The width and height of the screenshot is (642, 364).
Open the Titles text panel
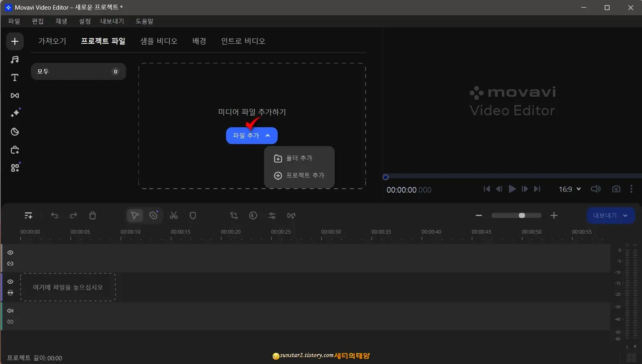15,77
